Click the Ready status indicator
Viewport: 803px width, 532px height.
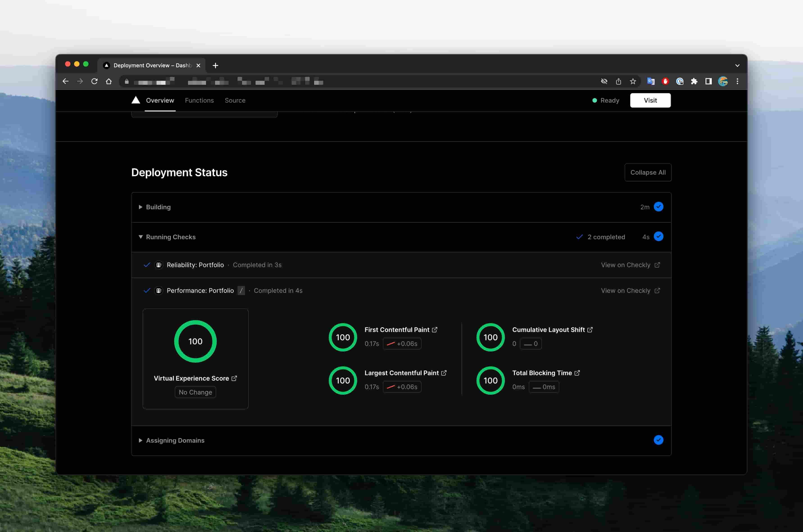pos(606,100)
